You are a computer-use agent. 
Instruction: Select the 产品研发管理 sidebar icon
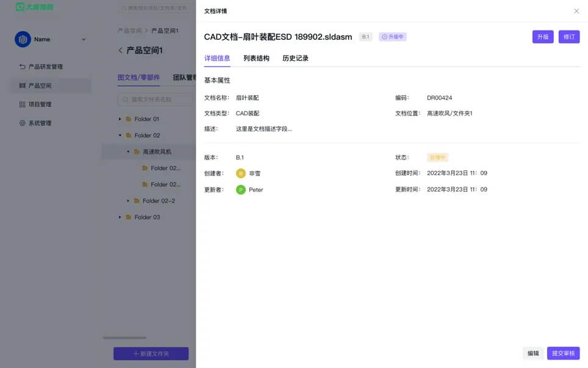coord(23,66)
